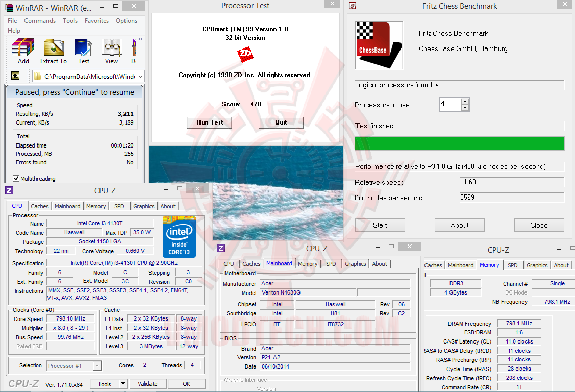This screenshot has width=575, height=392.
Task: Switch to Graphics tab in CPU-Z CPU window
Action: click(x=144, y=206)
